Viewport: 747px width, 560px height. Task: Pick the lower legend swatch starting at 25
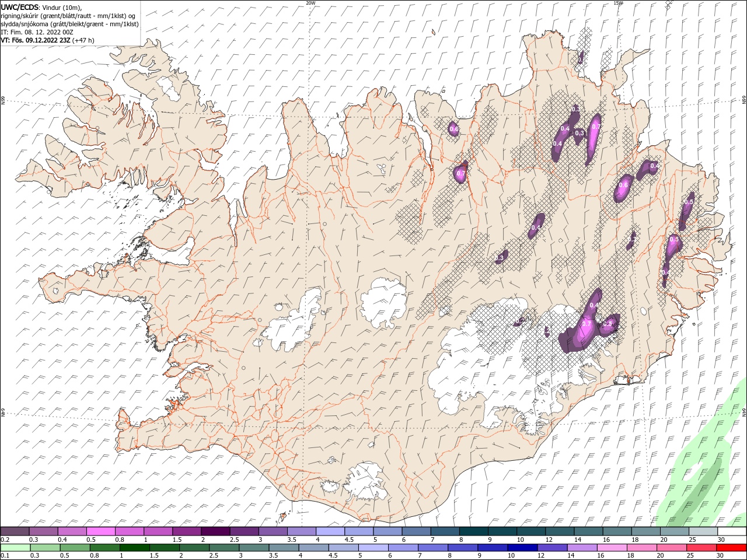pyautogui.click(x=701, y=548)
